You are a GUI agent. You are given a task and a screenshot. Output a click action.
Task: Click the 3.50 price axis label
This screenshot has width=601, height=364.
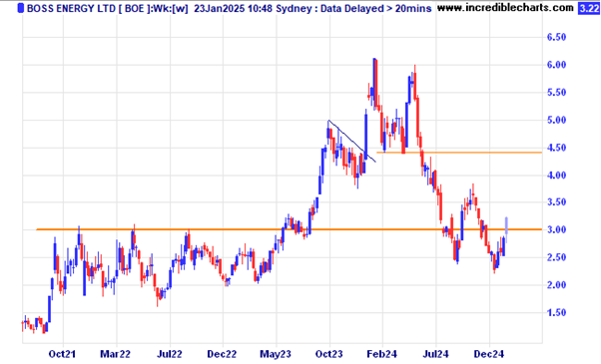(x=556, y=202)
